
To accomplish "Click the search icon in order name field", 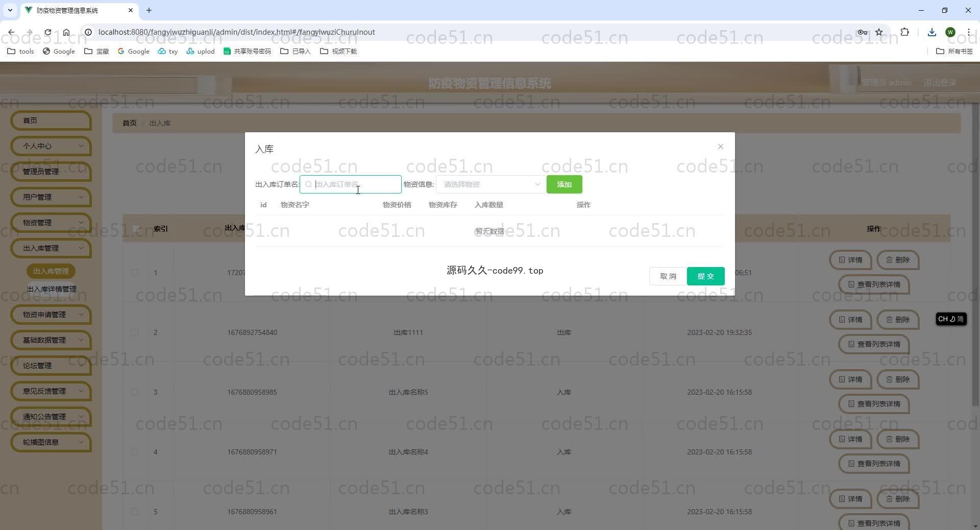I will click(308, 184).
